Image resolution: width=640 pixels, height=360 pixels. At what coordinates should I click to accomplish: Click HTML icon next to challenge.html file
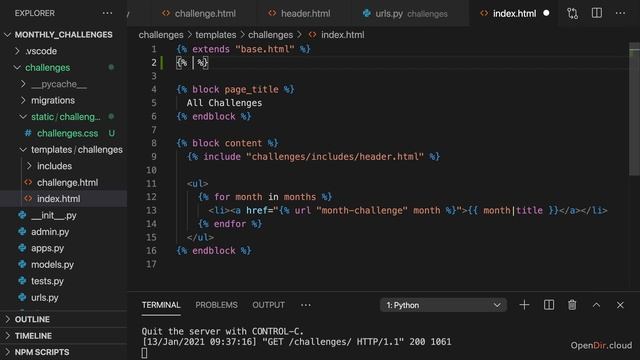pos(28,182)
